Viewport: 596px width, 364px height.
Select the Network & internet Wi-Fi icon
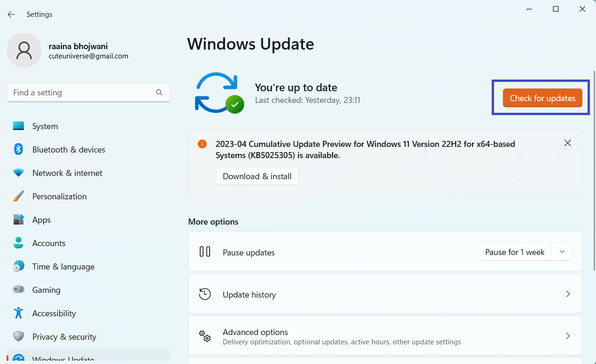(18, 173)
